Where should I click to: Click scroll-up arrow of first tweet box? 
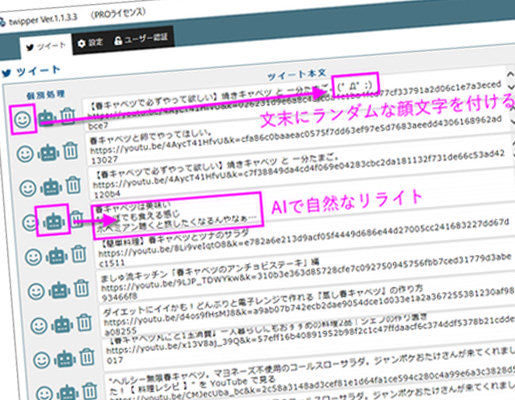click(510, 74)
